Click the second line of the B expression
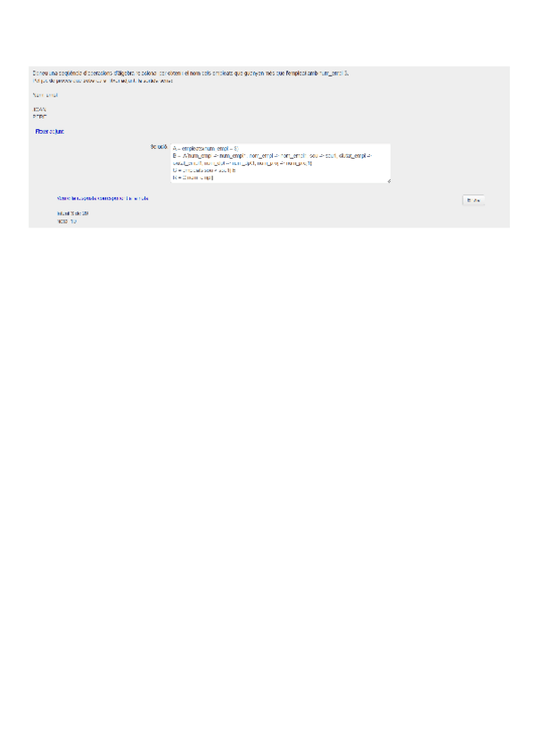Screen dimensions: 535x756 [x=243, y=163]
